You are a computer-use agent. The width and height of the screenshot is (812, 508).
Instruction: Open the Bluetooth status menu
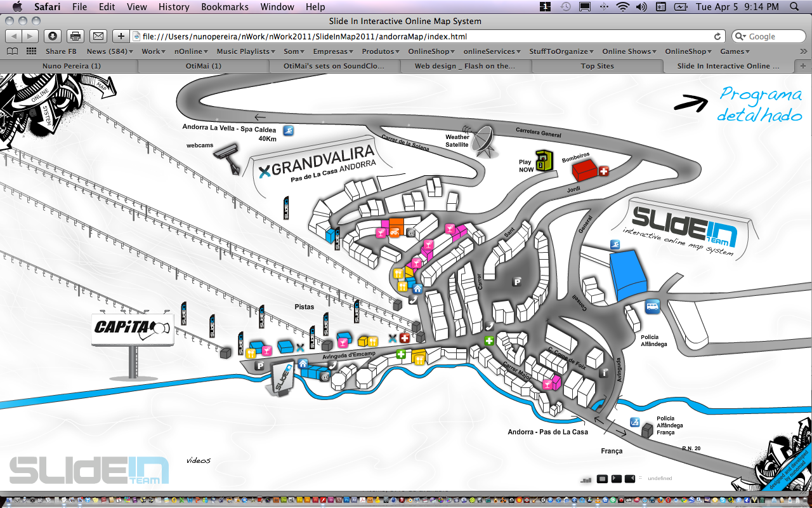[x=603, y=7]
